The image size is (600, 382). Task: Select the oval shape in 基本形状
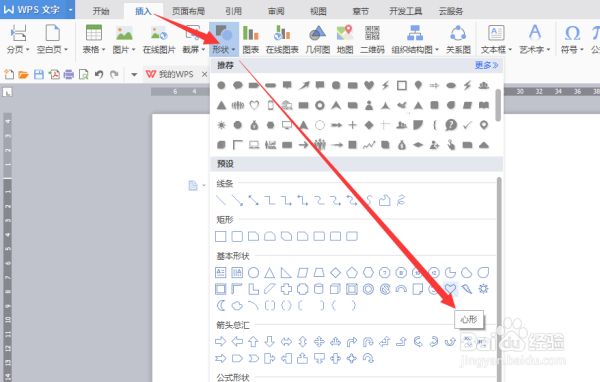pos(253,273)
